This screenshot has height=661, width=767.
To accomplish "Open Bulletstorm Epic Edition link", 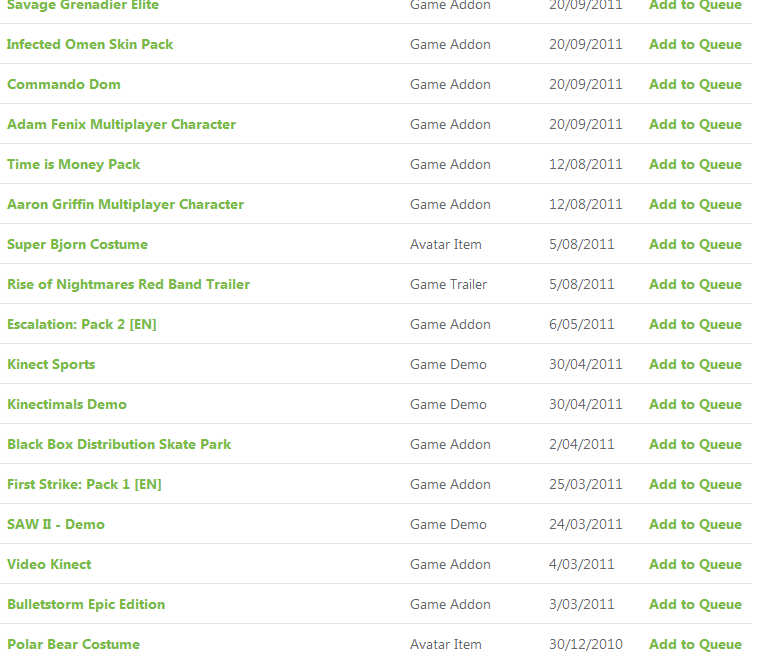I will point(86,605).
